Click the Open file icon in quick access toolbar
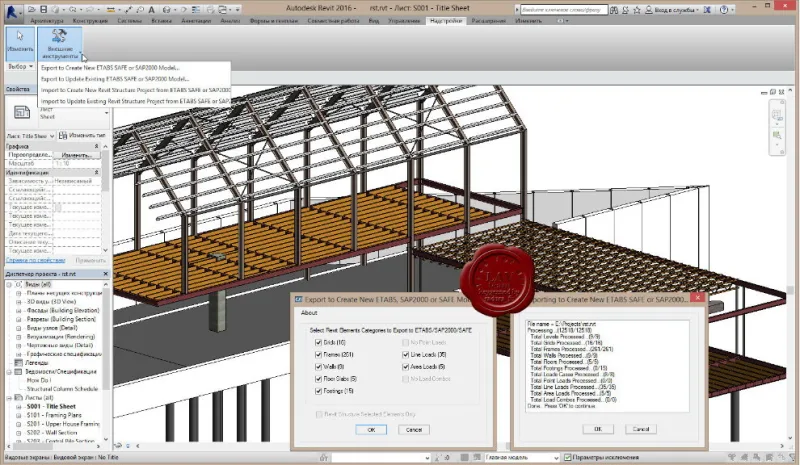Screen dimensions: 800x465 tap(32, 10)
